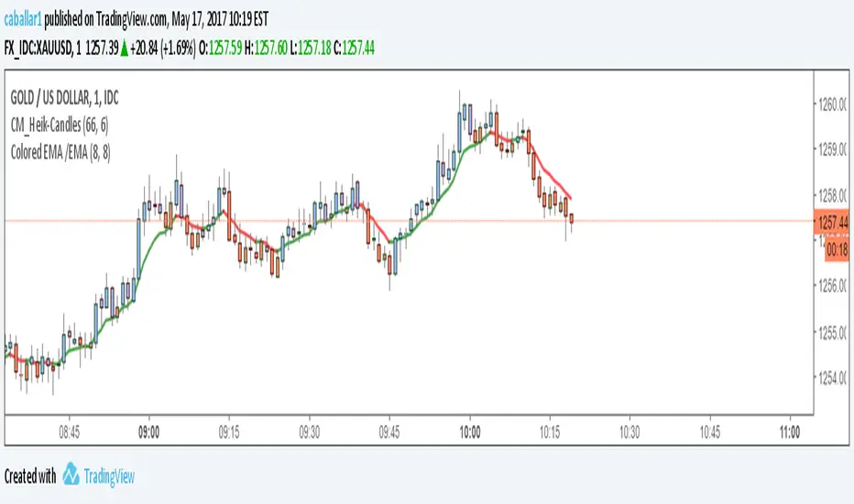This screenshot has width=854, height=504.
Task: Click the 11:00 time axis label
Action: (x=790, y=433)
